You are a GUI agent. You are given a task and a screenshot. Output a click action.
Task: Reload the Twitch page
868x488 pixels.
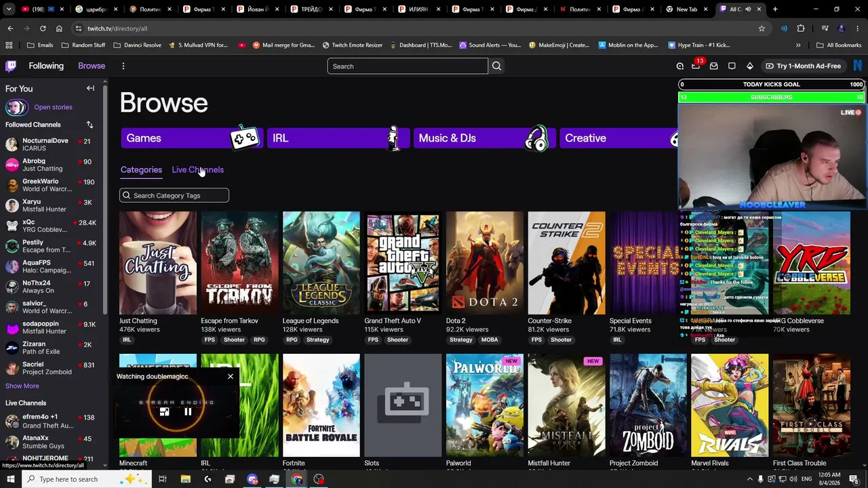(x=43, y=28)
